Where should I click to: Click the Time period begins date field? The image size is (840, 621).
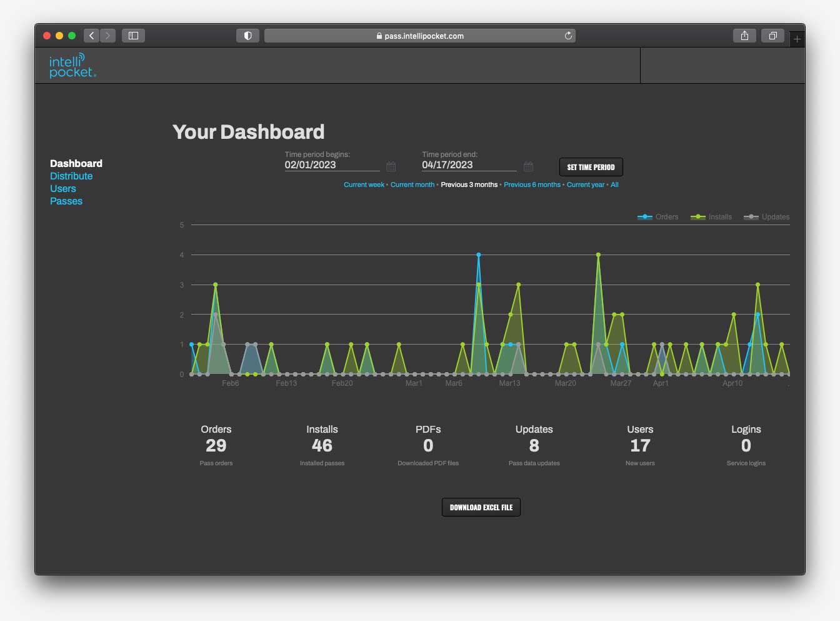point(331,165)
